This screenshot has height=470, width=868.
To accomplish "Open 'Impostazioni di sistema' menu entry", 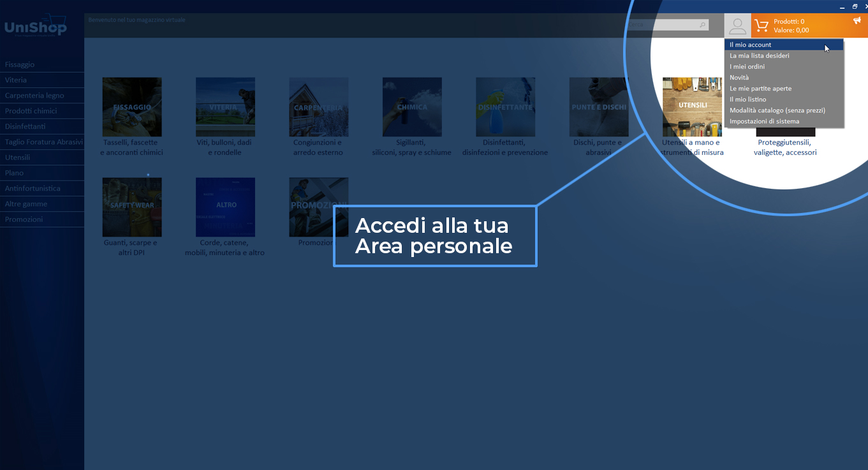I will [x=784, y=121].
